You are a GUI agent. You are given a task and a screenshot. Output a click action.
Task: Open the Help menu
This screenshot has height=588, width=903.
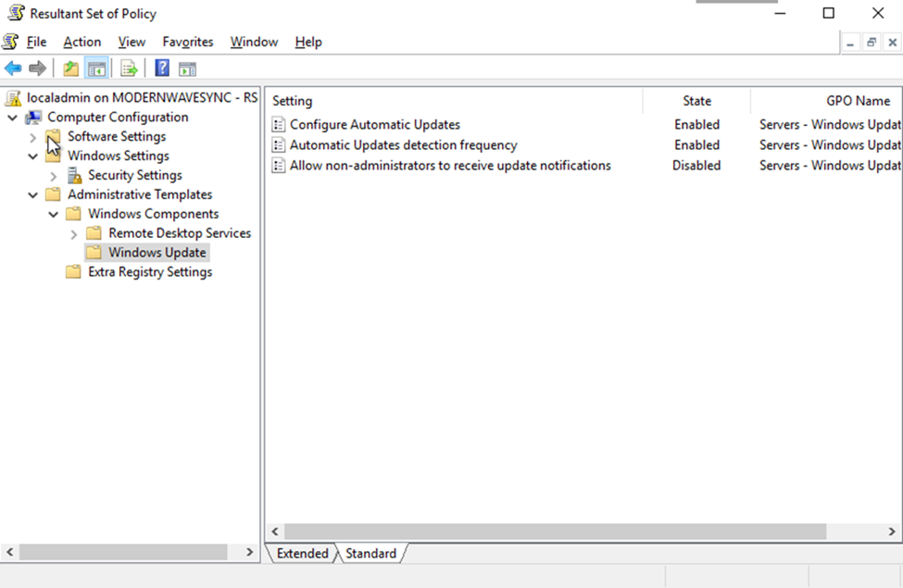click(x=308, y=42)
